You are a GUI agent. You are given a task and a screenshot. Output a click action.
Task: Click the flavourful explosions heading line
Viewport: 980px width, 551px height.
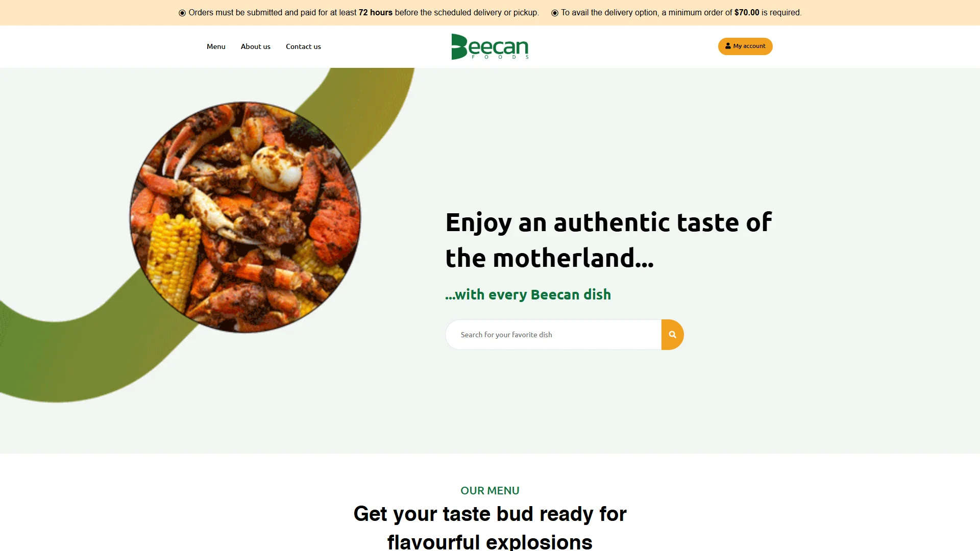tap(490, 541)
